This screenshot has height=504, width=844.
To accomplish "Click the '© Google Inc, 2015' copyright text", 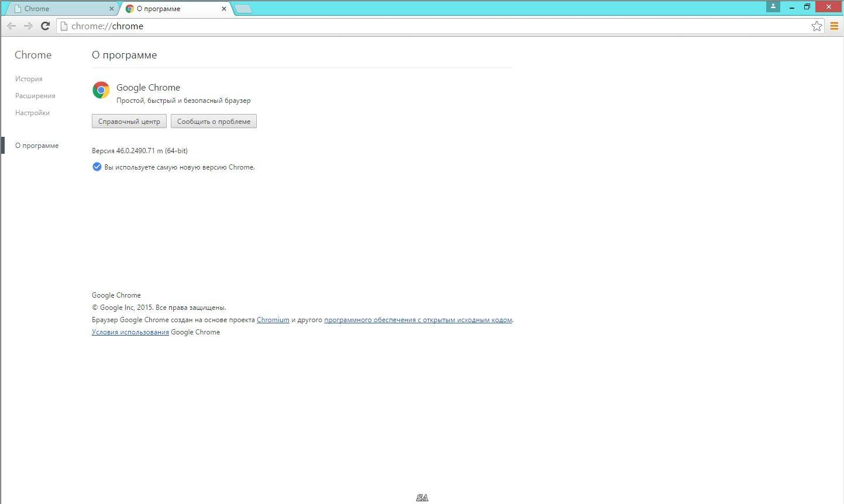I will pos(122,308).
